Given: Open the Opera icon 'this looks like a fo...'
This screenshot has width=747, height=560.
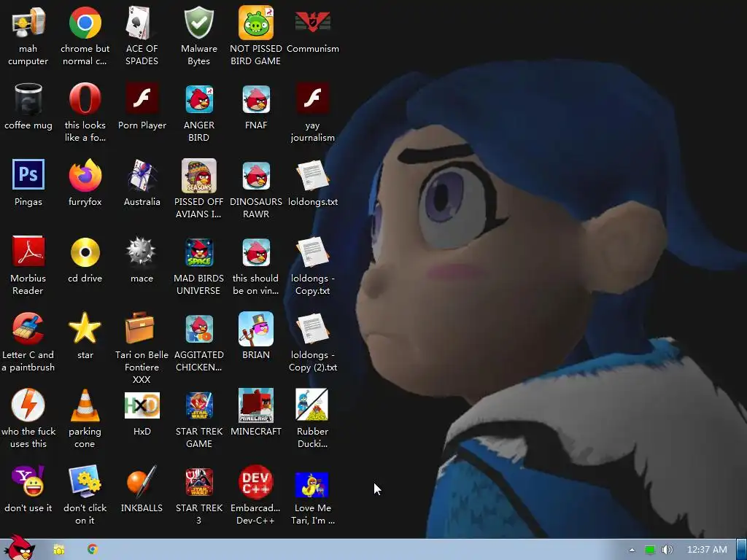Looking at the screenshot, I should [85, 99].
